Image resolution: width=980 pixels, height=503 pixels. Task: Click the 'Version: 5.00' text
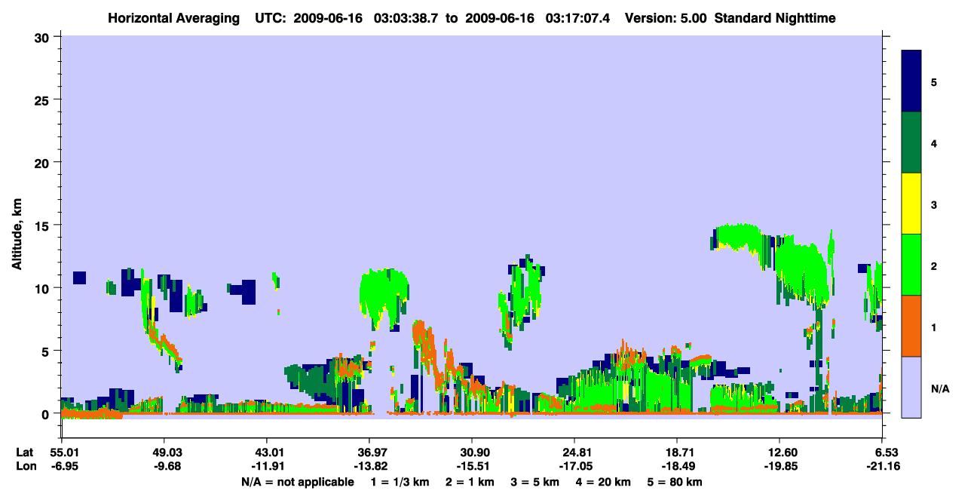tap(664, 17)
